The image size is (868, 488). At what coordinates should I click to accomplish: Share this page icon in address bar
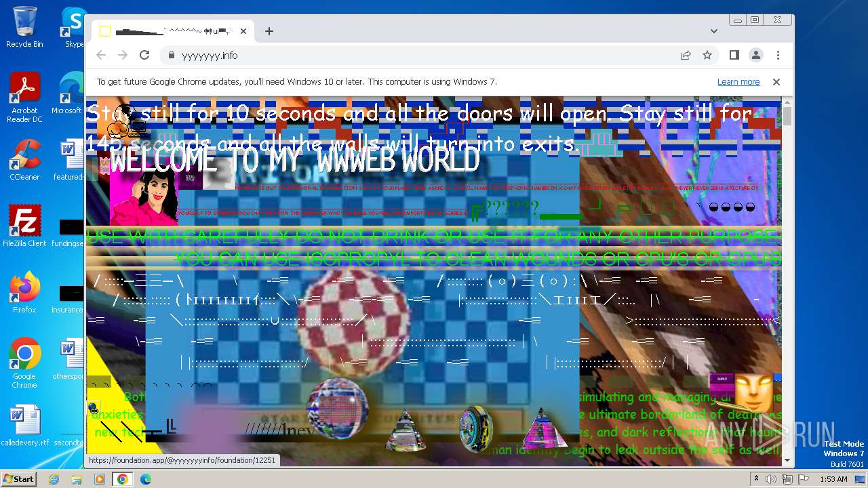pyautogui.click(x=686, y=55)
